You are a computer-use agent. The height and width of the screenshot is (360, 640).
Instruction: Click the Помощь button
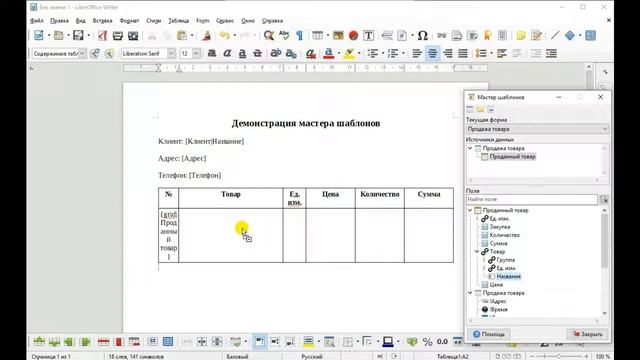point(489,334)
